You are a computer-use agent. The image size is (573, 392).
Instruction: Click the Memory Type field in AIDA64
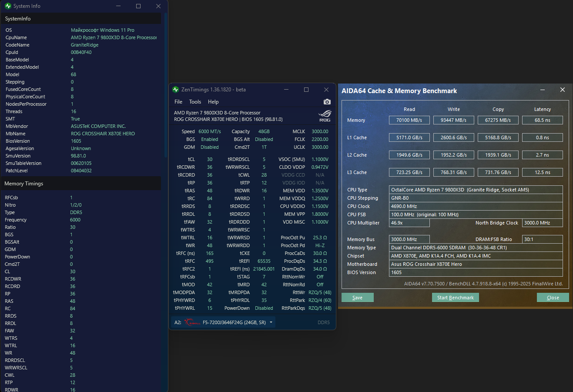(476, 248)
